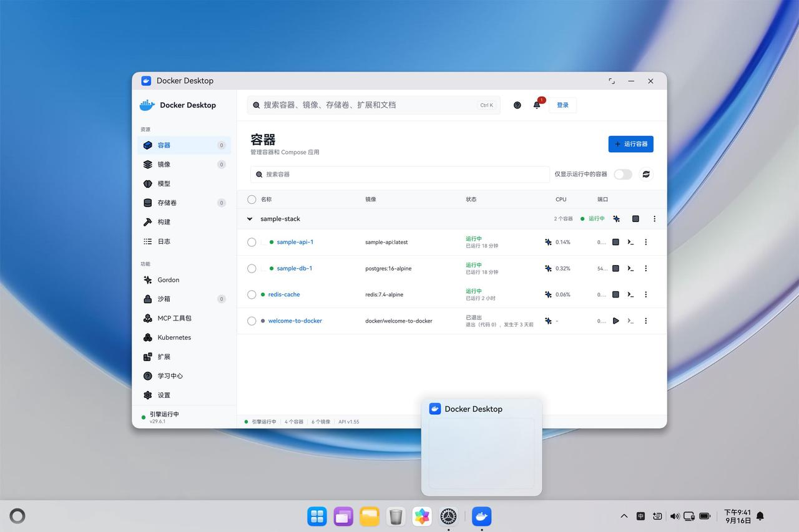Click the help icon in the header
This screenshot has height=532, width=799.
517,105
